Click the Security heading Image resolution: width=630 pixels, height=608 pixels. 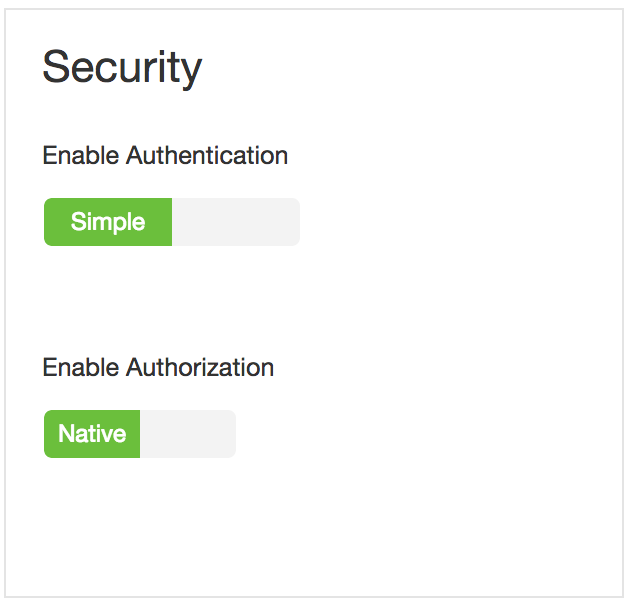point(122,68)
